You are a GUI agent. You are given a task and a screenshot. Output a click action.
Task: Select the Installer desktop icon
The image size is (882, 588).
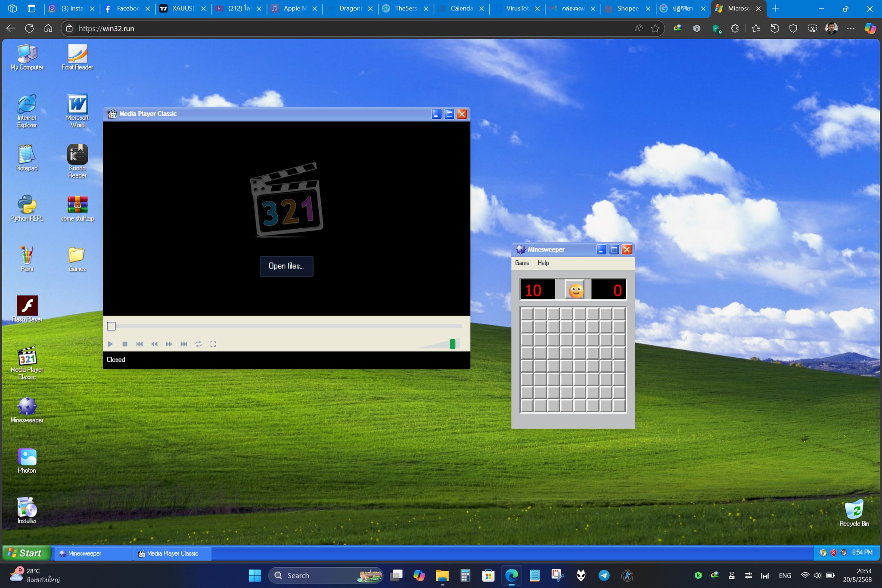[x=27, y=511]
